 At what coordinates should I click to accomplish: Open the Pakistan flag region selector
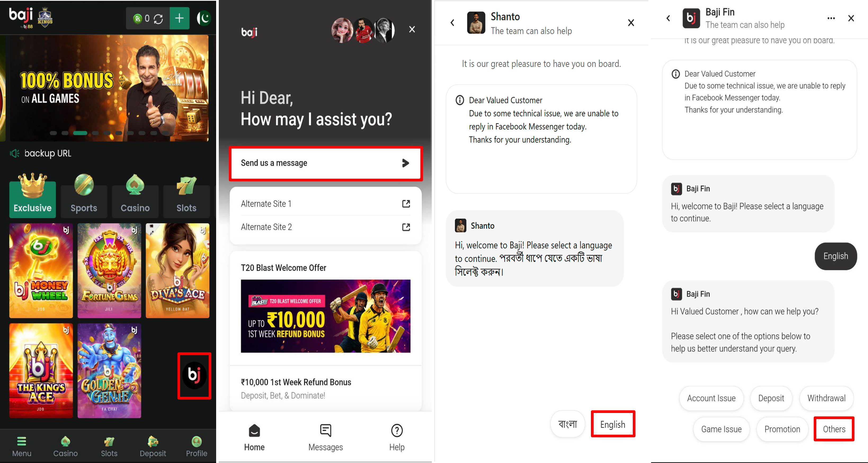[204, 18]
